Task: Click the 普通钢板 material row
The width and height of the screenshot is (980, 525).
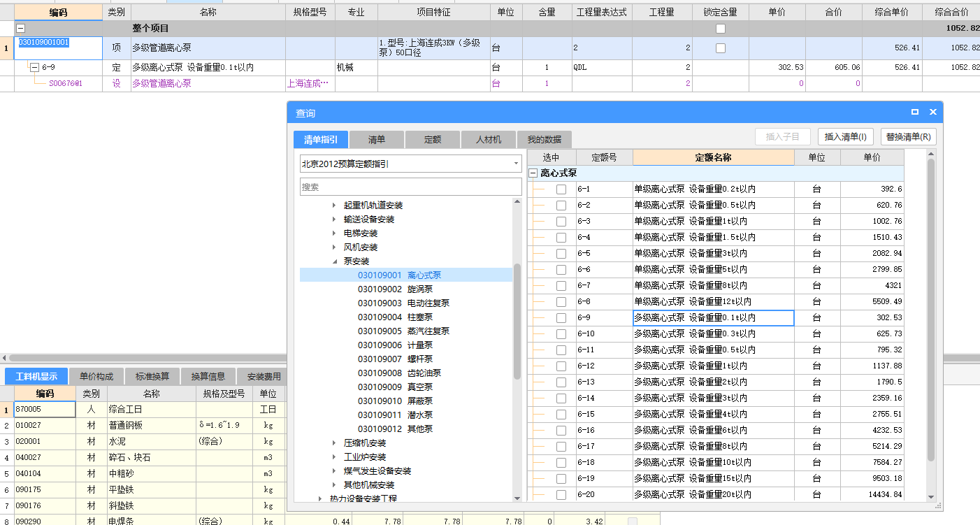Action: click(151, 426)
